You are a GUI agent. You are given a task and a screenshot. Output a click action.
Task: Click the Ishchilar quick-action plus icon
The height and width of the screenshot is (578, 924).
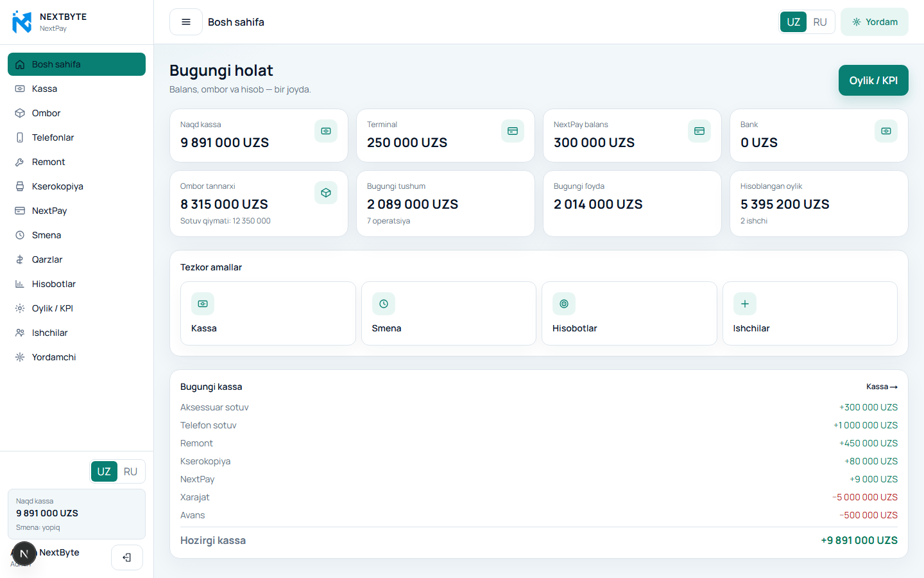pos(745,304)
